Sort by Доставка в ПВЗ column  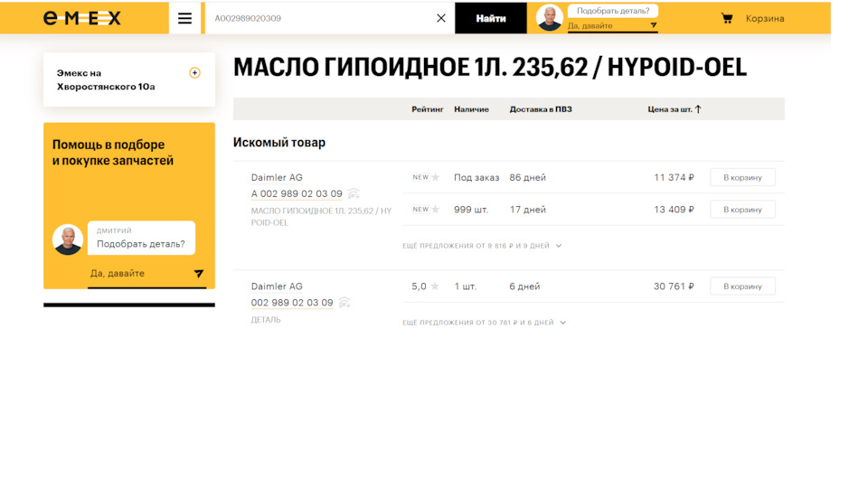coord(541,109)
